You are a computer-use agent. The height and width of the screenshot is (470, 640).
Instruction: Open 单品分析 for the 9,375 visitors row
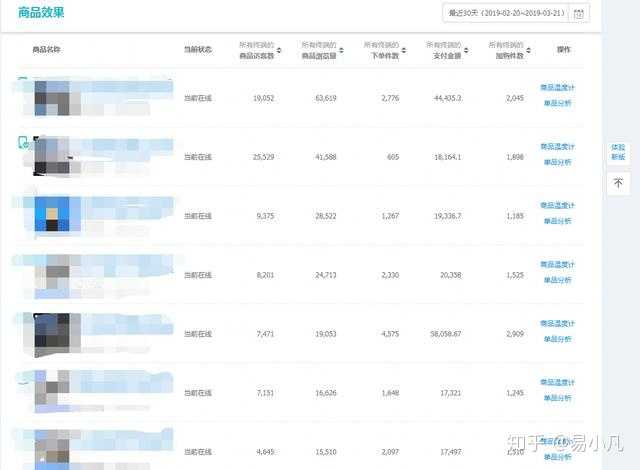pos(557,221)
